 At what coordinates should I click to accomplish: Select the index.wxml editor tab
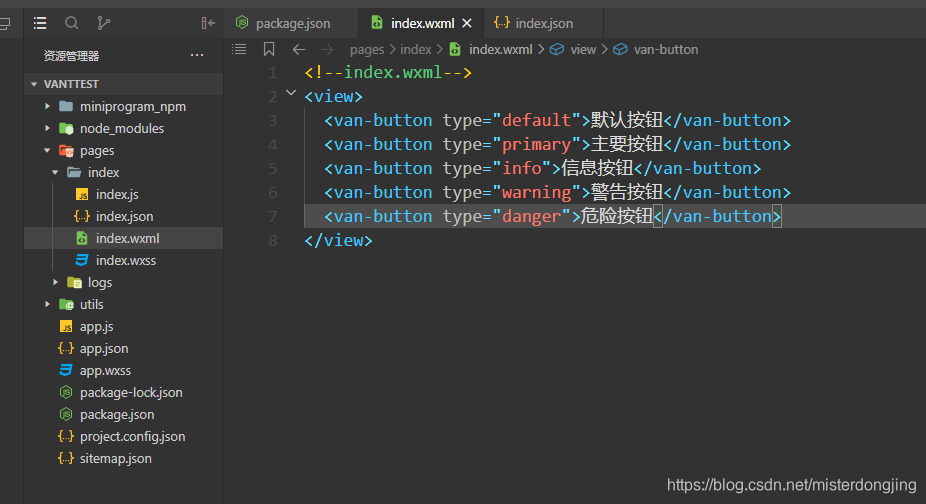point(422,24)
